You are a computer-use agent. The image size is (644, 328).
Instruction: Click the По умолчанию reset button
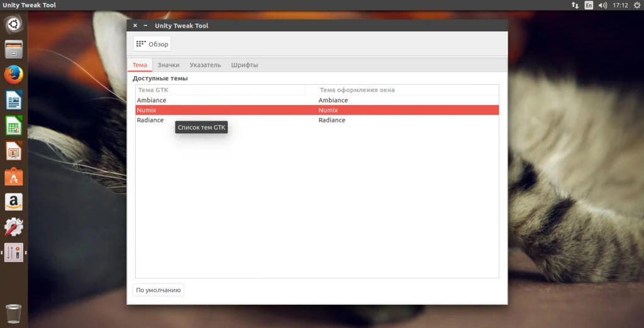coord(158,290)
